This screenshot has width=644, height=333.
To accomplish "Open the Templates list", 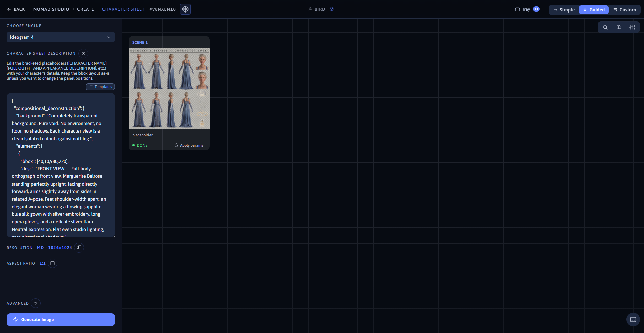I will point(100,87).
